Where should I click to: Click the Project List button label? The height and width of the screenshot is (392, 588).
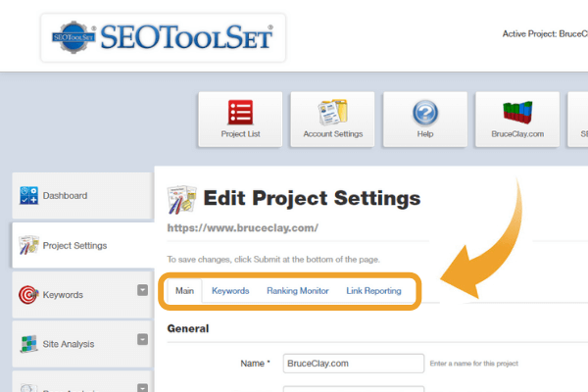point(240,134)
